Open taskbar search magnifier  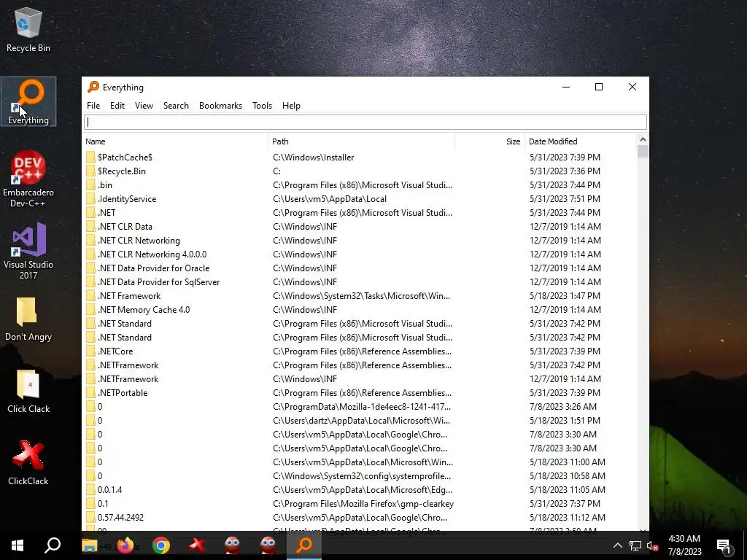point(53,545)
